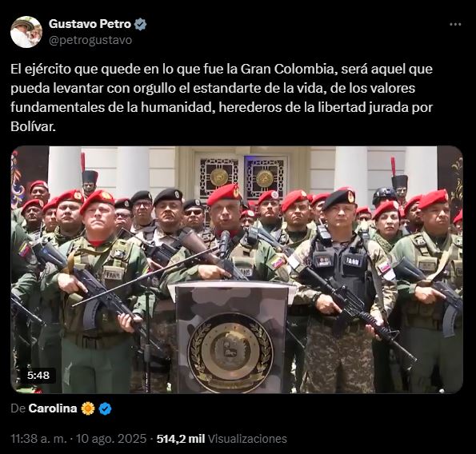Click the gold emblem on the podium
The image size is (476, 454).
(x=230, y=353)
